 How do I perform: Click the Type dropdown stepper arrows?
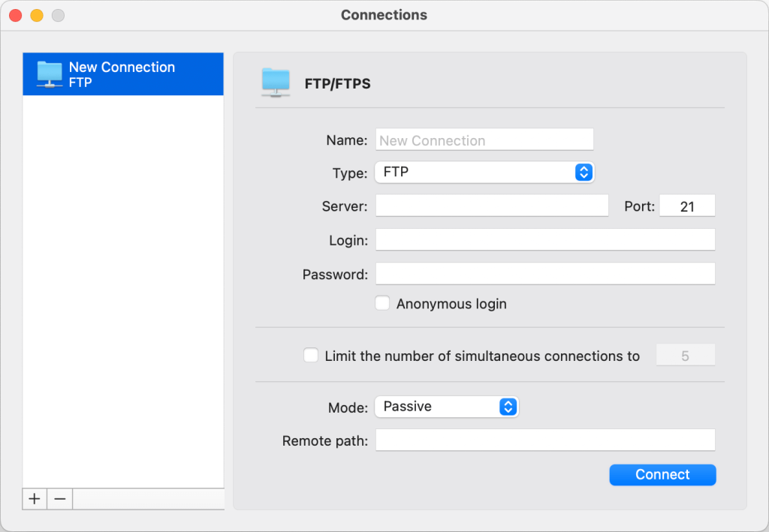(584, 172)
